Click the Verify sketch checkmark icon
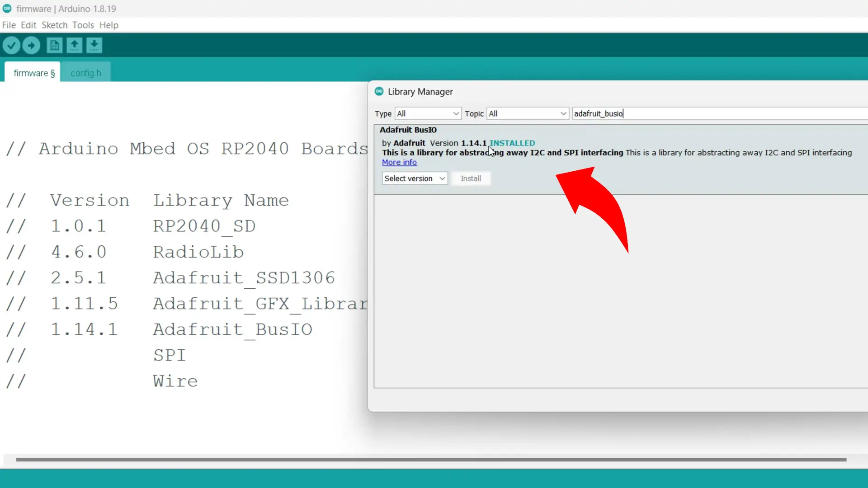 (12, 45)
